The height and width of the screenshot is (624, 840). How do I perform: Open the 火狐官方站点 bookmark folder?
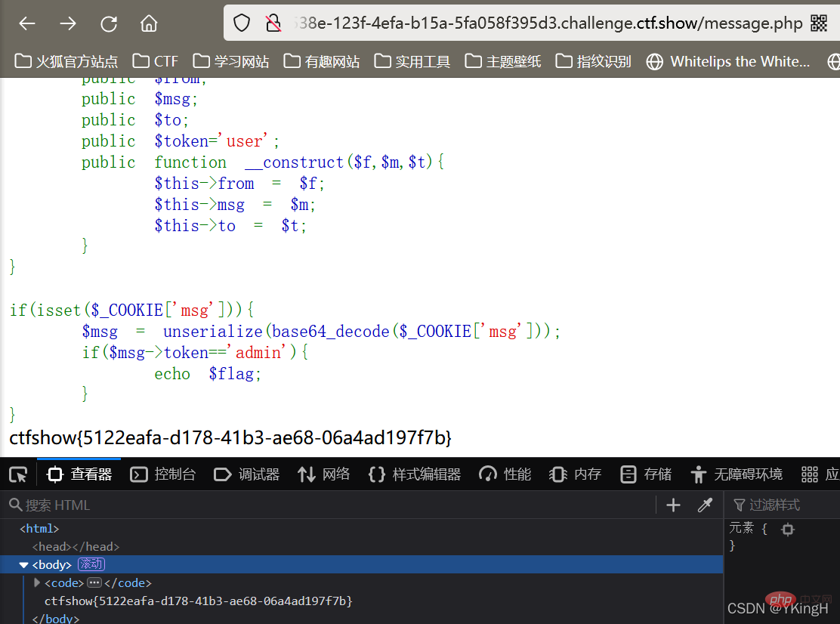(x=66, y=62)
